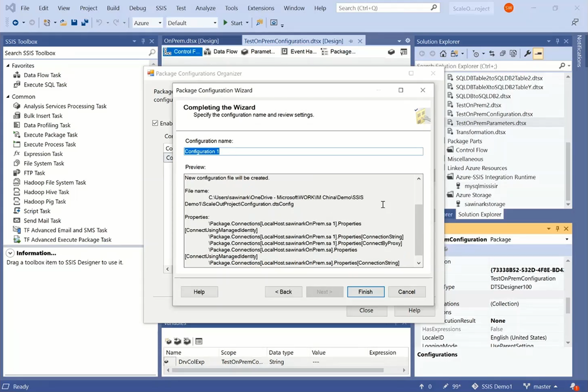Click the Solution Explorer Properties wrench icon
The width and height of the screenshot is (588, 392).
point(527,54)
